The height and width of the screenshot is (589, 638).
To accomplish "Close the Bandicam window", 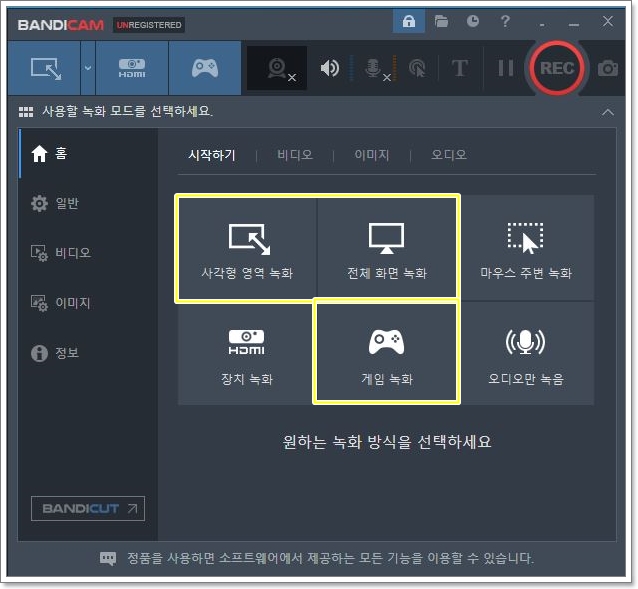I will 607,21.
